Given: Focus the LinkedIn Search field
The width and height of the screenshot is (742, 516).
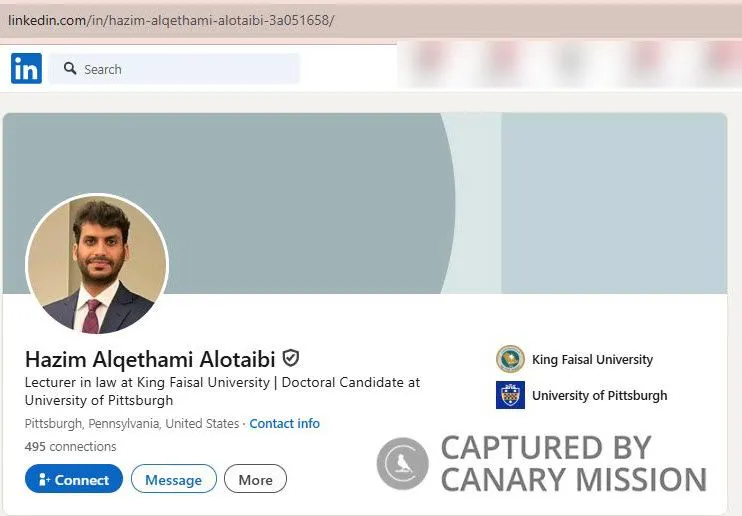Looking at the screenshot, I should (x=174, y=69).
